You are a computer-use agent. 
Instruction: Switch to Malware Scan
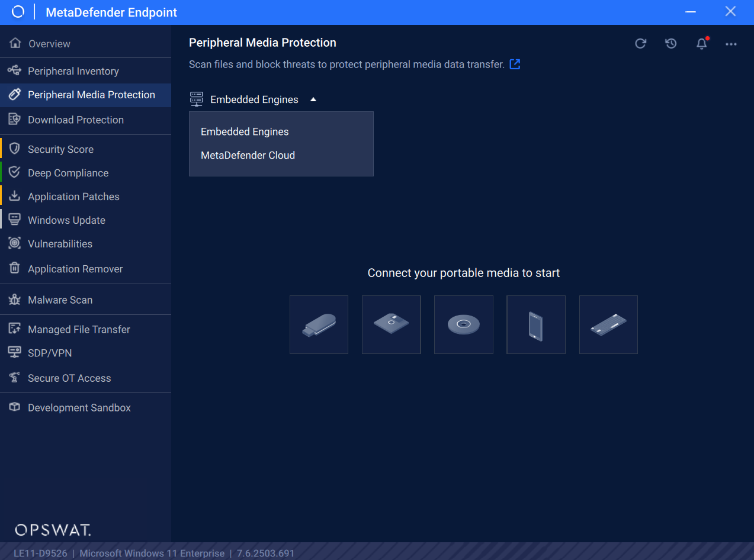click(85, 300)
